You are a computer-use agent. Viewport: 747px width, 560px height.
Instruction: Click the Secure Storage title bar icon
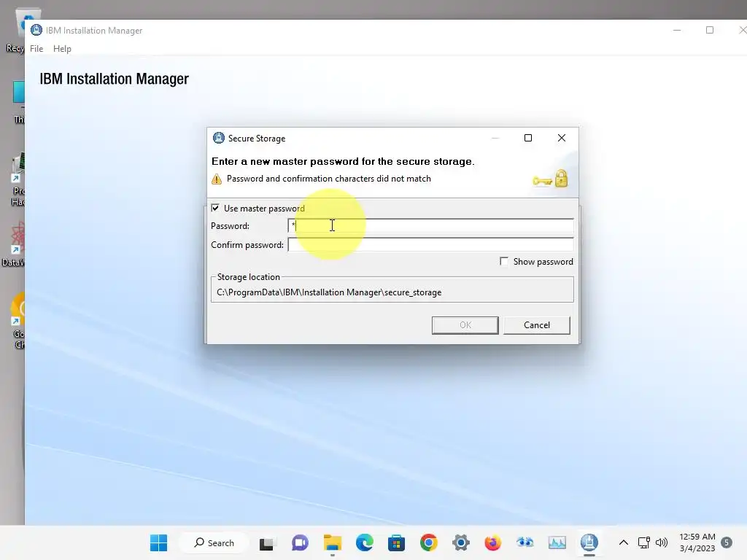click(x=219, y=138)
